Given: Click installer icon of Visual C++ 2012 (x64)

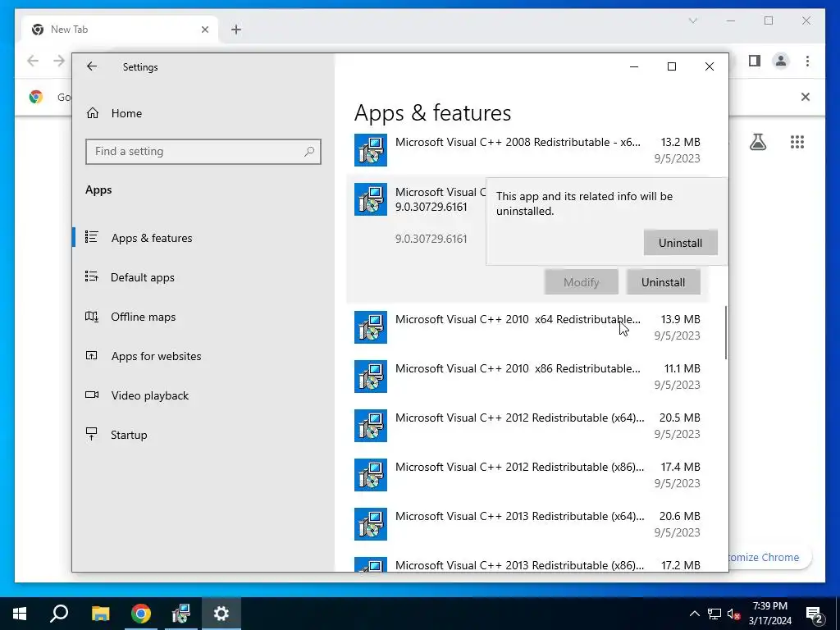Looking at the screenshot, I should pyautogui.click(x=371, y=426).
